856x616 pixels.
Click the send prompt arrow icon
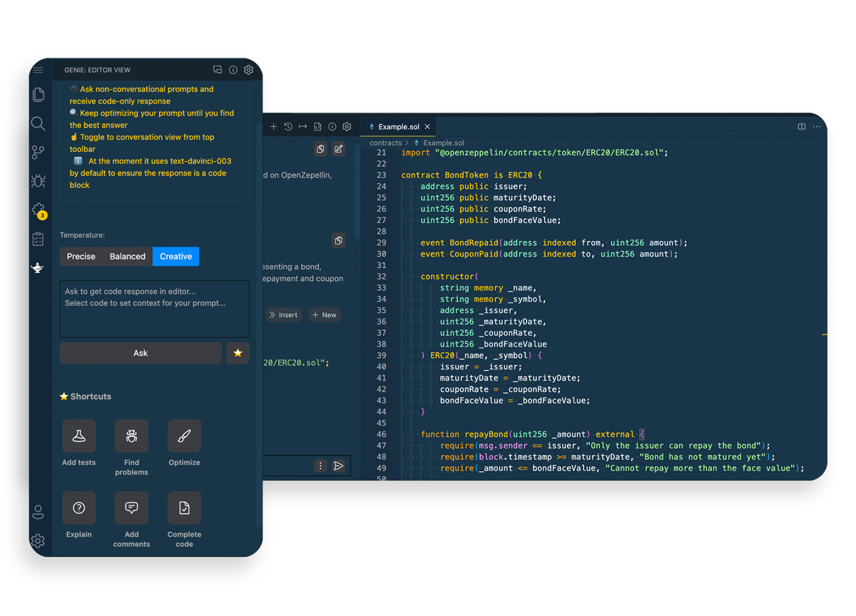coord(338,466)
